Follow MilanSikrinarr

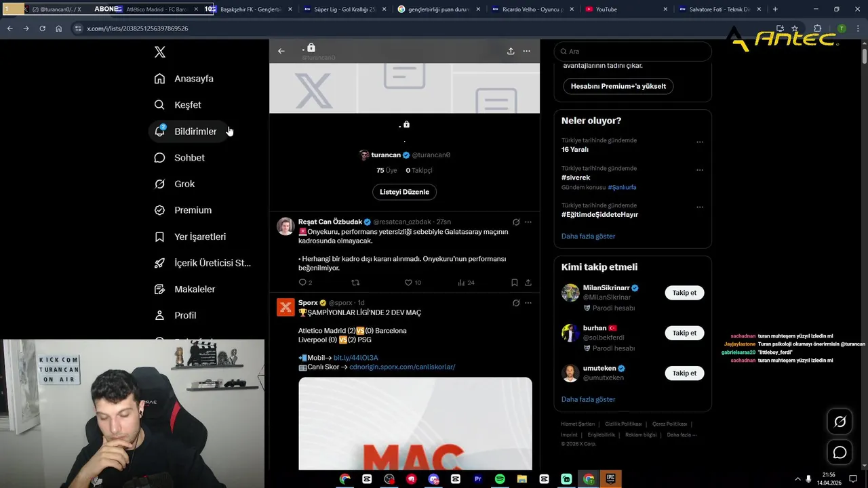(x=684, y=293)
